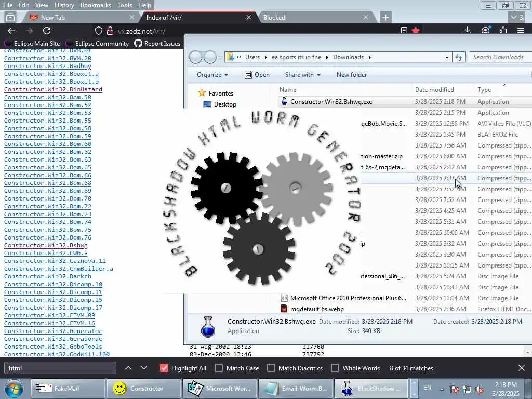
Task: Click the New folder button
Action: coord(352,75)
